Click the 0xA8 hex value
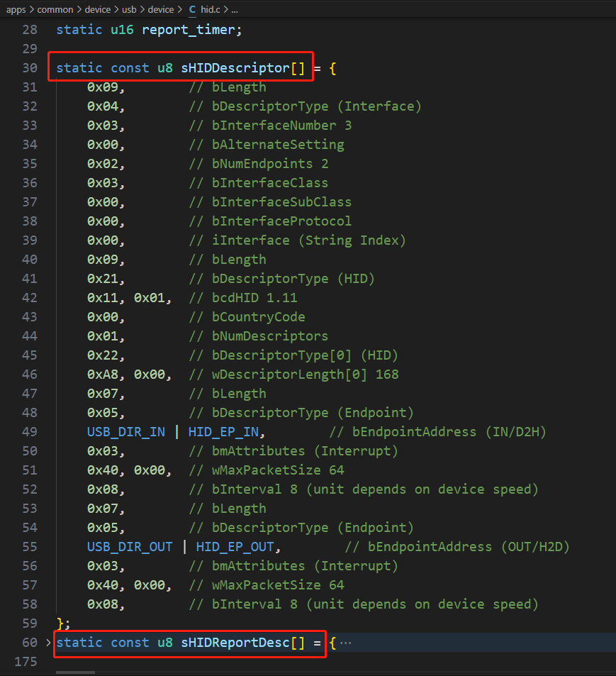The image size is (616, 676). (x=103, y=375)
